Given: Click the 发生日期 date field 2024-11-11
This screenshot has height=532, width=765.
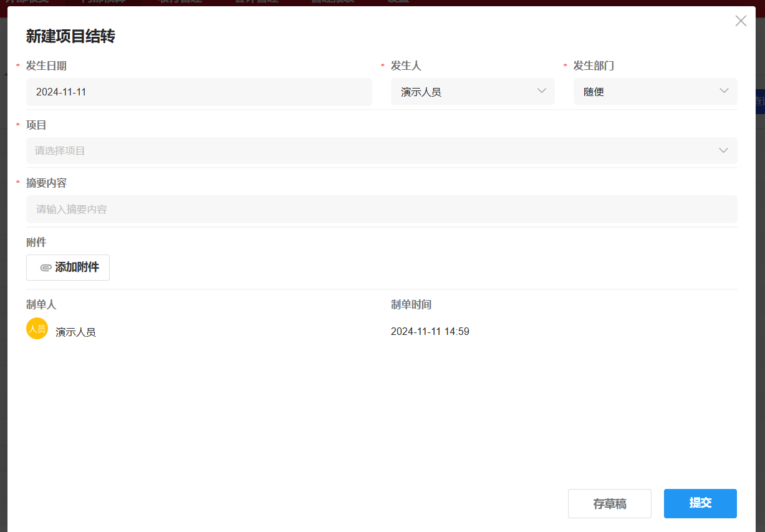Looking at the screenshot, I should pyautogui.click(x=198, y=92).
